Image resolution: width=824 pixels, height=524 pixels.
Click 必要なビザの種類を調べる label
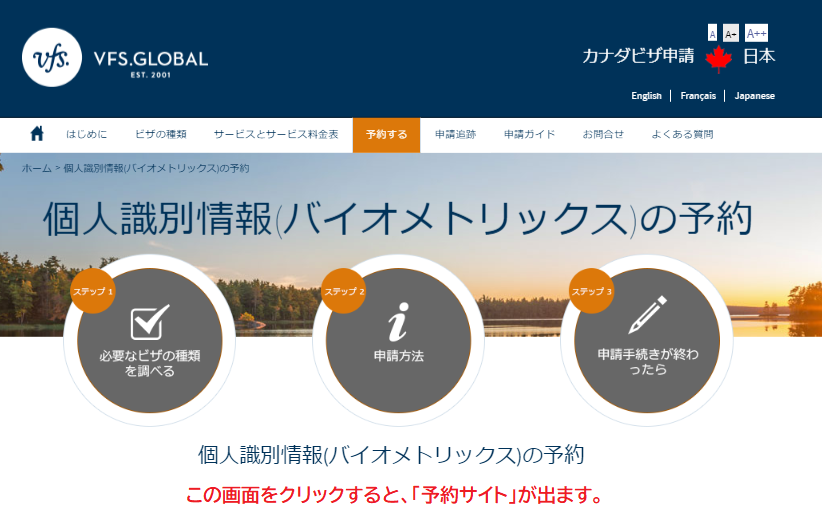point(150,363)
